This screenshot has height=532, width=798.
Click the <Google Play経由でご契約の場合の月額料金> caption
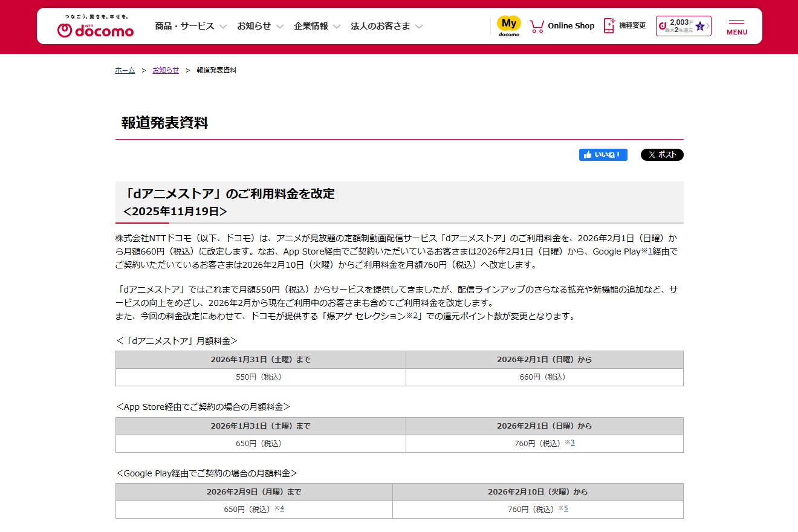(x=207, y=473)
